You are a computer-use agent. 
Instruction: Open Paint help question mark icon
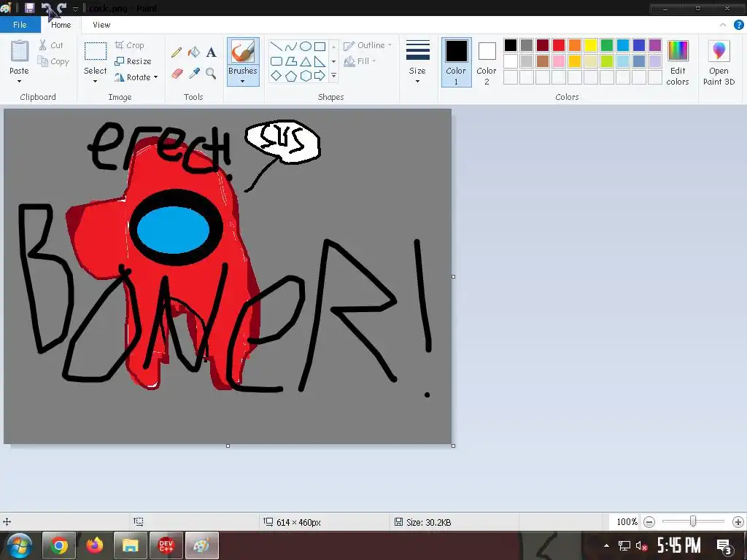738,25
